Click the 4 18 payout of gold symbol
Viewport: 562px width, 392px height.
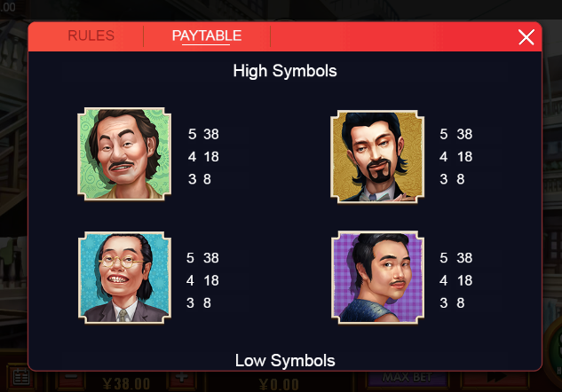coord(456,157)
